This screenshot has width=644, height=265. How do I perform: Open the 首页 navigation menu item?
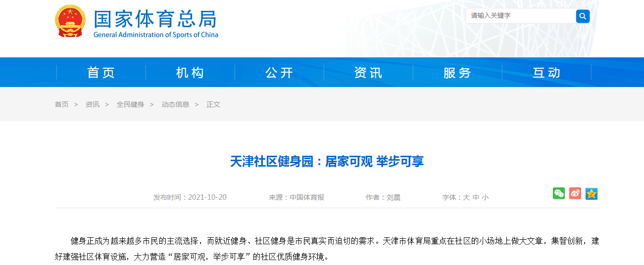[x=101, y=73]
